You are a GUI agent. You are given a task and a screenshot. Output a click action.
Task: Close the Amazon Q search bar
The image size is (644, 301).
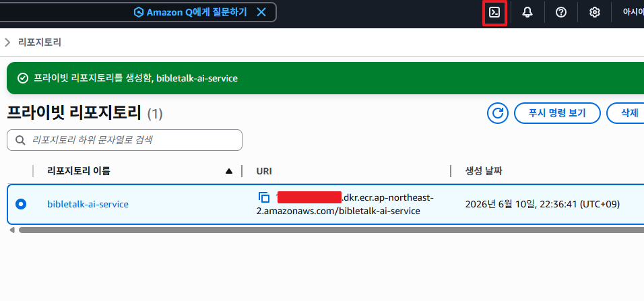pyautogui.click(x=261, y=12)
